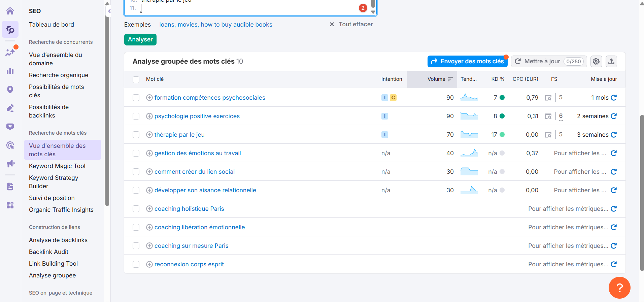Click the home icon in the left rail
644x302 pixels.
pyautogui.click(x=10, y=11)
